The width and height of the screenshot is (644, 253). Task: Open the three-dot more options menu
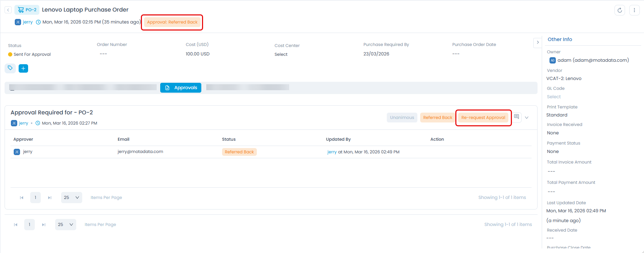pyautogui.click(x=634, y=10)
